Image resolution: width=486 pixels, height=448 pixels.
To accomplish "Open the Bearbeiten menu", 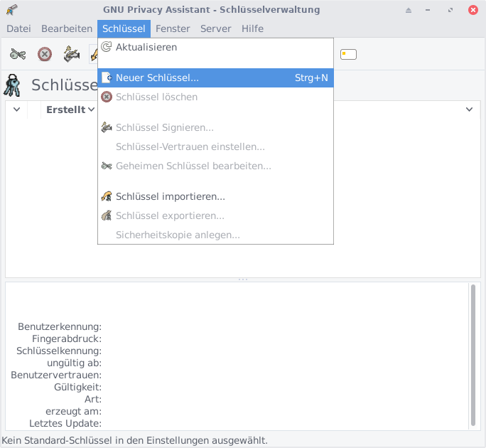I will (67, 28).
